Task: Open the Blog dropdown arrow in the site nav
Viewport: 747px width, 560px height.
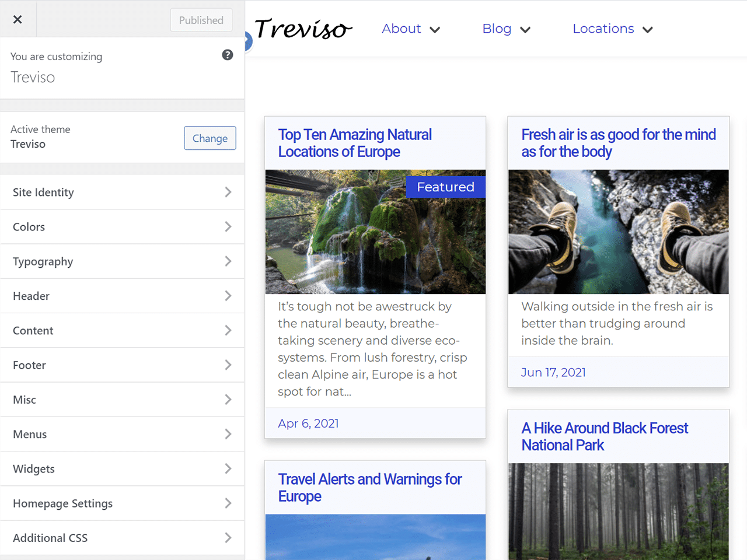Action: [525, 30]
